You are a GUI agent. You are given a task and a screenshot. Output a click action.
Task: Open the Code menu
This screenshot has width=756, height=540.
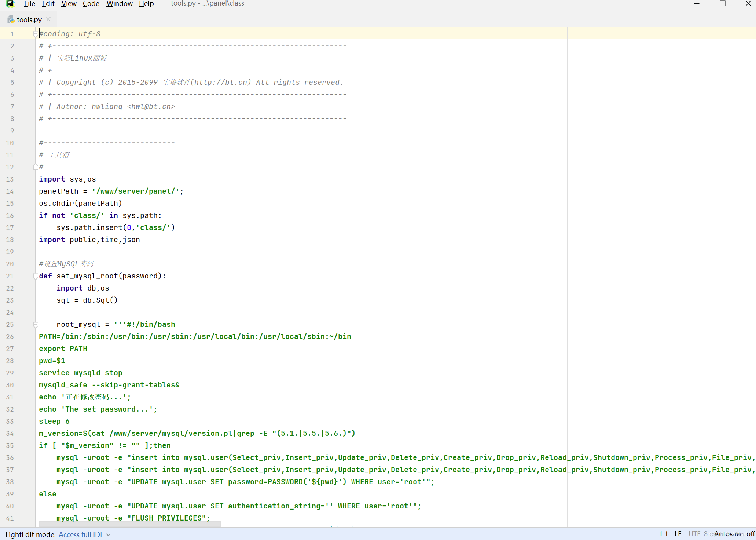91,4
